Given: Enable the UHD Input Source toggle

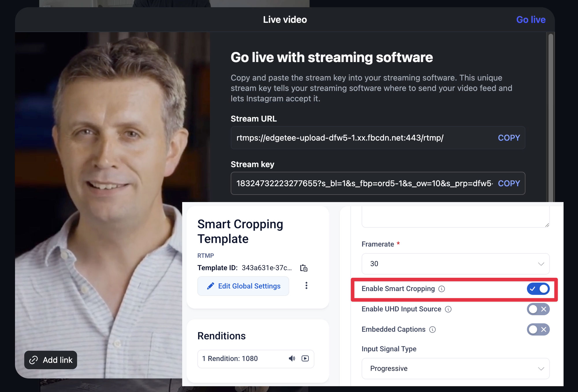Looking at the screenshot, I should pyautogui.click(x=538, y=309).
